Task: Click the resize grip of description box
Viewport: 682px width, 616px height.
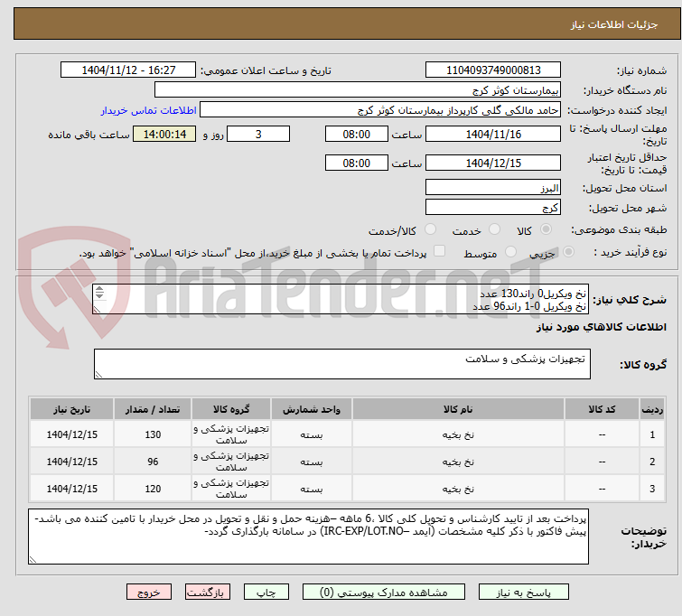Action: click(97, 309)
